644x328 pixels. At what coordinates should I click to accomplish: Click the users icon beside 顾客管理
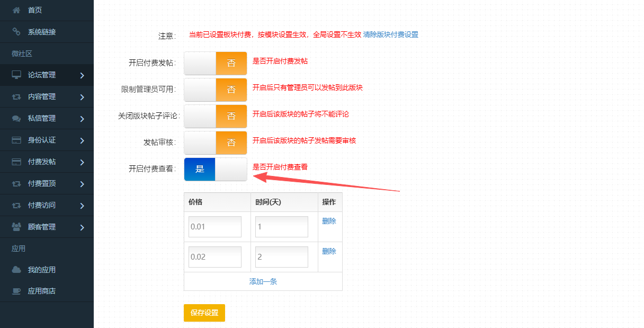click(16, 227)
